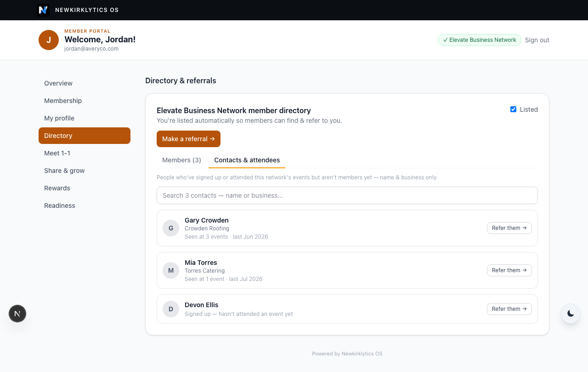Click Crowden Roofing business name
The height and width of the screenshot is (372, 588).
(x=207, y=229)
